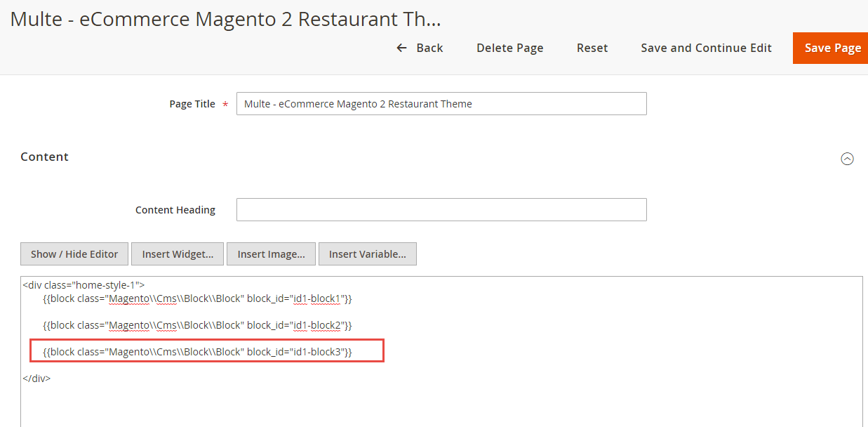The image size is (868, 427).
Task: Go back using the Back arrow
Action: tap(420, 48)
